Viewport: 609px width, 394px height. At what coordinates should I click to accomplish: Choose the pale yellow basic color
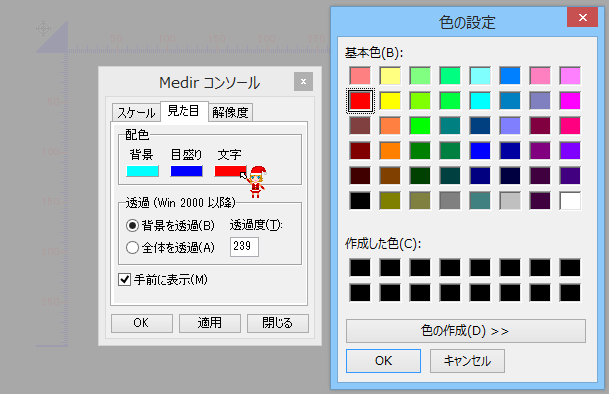coord(390,76)
